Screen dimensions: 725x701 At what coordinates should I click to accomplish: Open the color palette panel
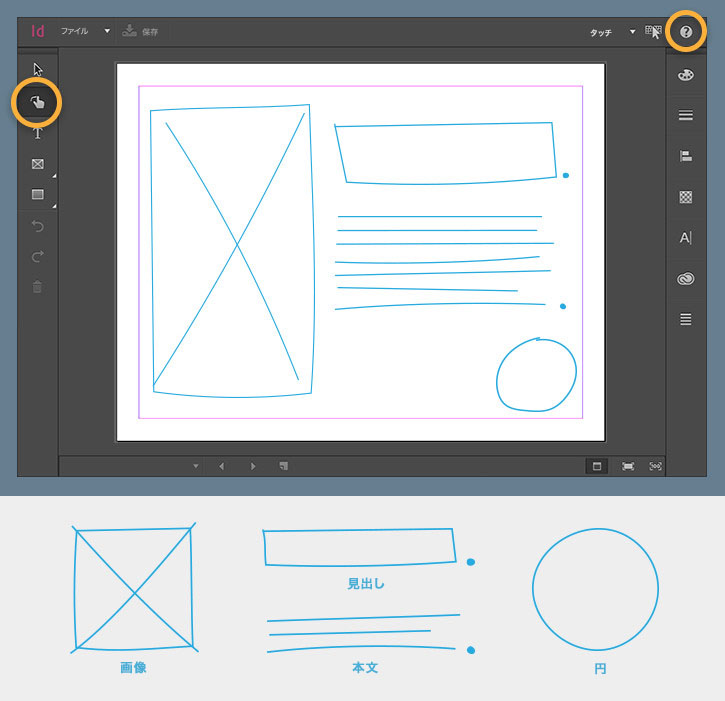pyautogui.click(x=686, y=75)
